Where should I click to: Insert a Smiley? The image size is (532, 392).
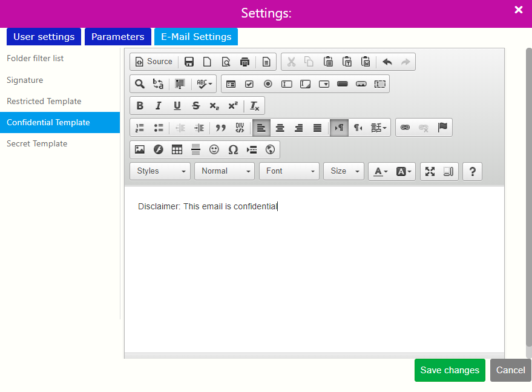(x=214, y=149)
